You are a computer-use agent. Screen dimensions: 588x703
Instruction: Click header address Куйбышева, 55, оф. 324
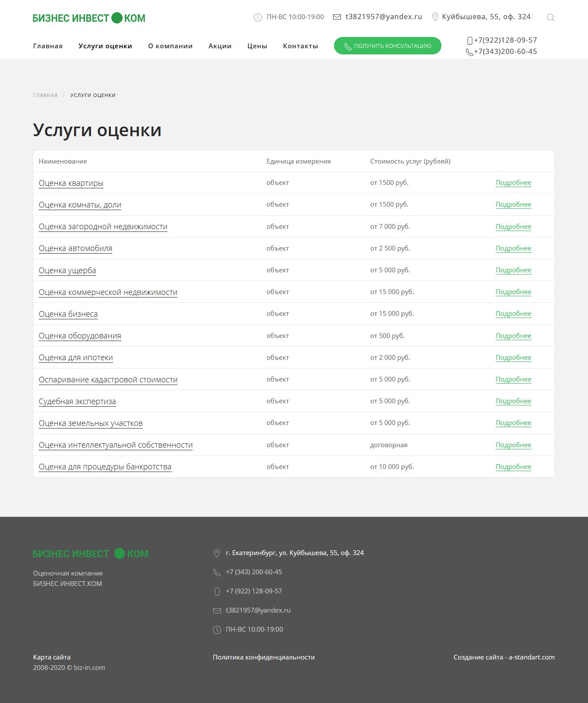click(486, 17)
